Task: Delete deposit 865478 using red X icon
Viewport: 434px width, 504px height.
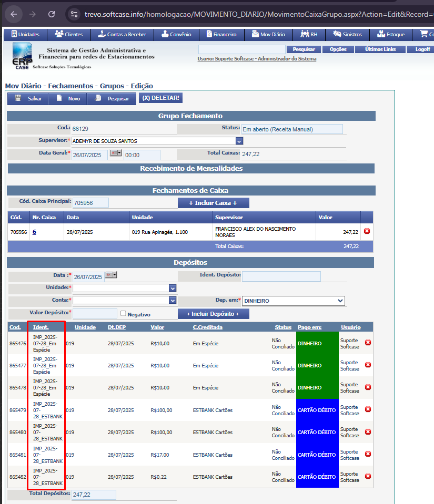Action: (x=368, y=387)
